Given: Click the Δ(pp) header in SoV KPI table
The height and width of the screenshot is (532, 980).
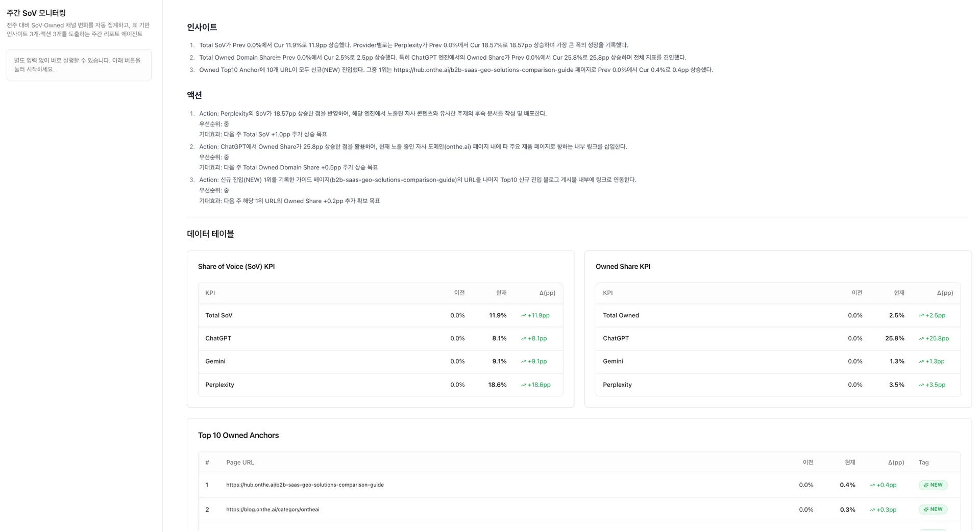Looking at the screenshot, I should (547, 293).
